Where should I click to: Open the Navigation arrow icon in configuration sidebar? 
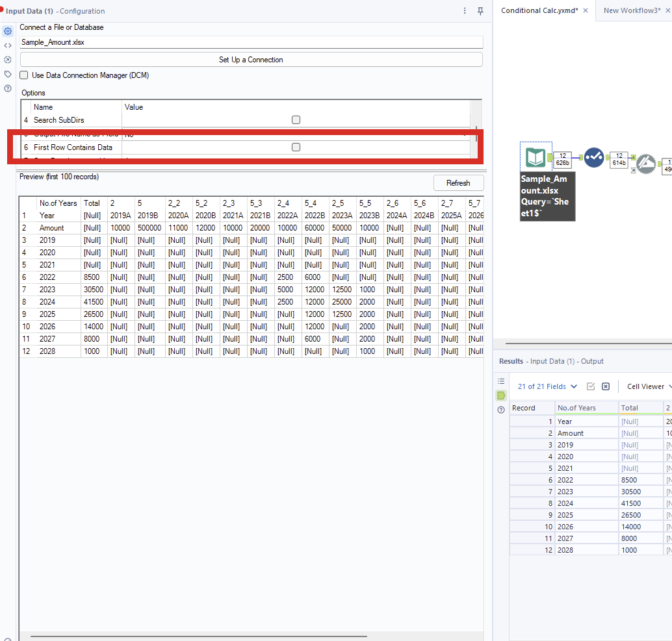[x=8, y=60]
